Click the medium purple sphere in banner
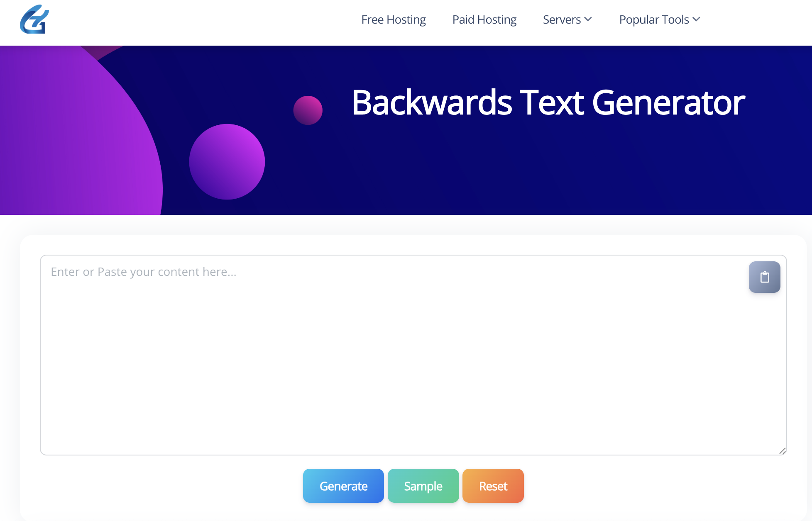This screenshot has height=521, width=812. tap(227, 162)
